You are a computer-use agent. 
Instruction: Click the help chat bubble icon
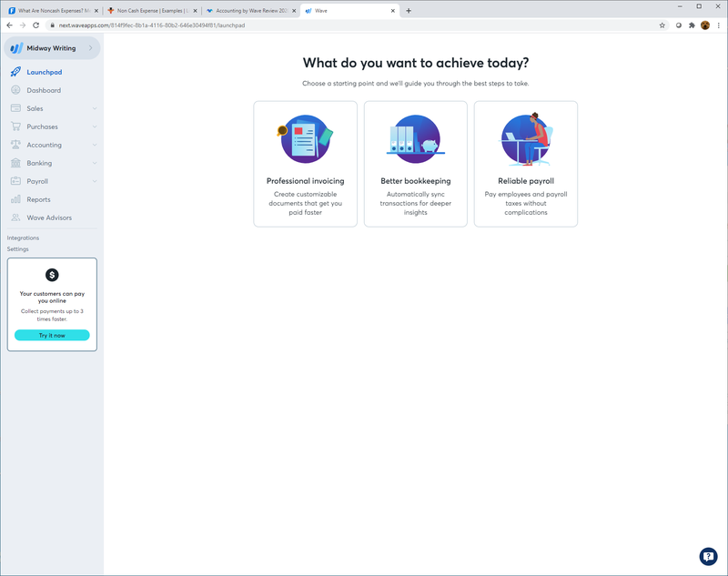(708, 556)
